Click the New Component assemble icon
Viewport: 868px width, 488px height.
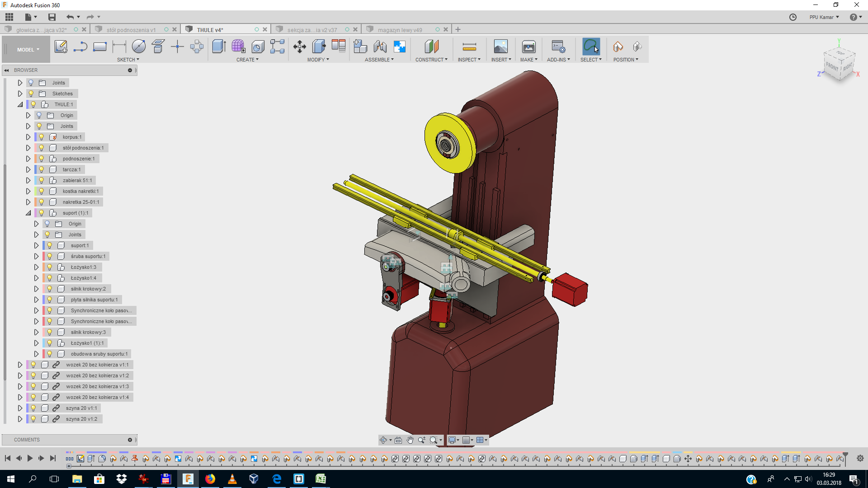[x=360, y=47]
